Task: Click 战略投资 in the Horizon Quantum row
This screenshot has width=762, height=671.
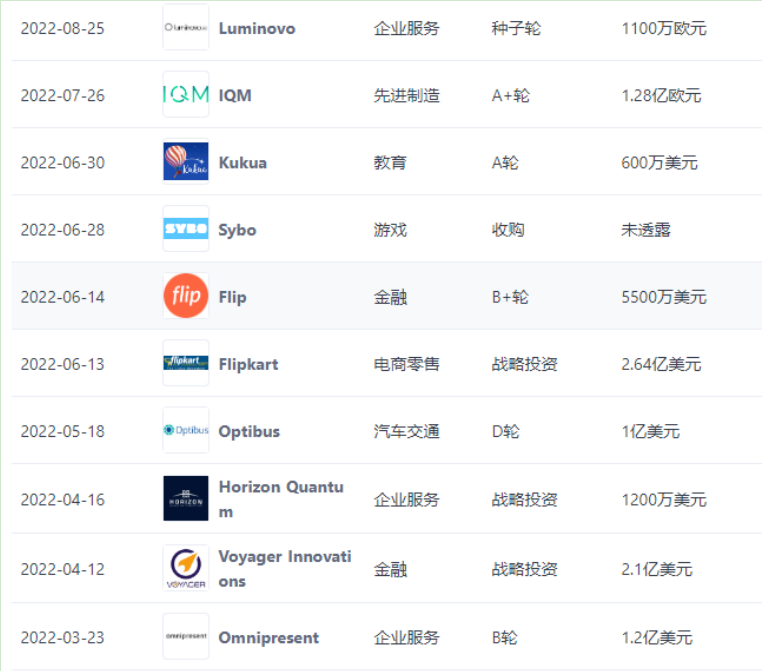Action: 524,499
